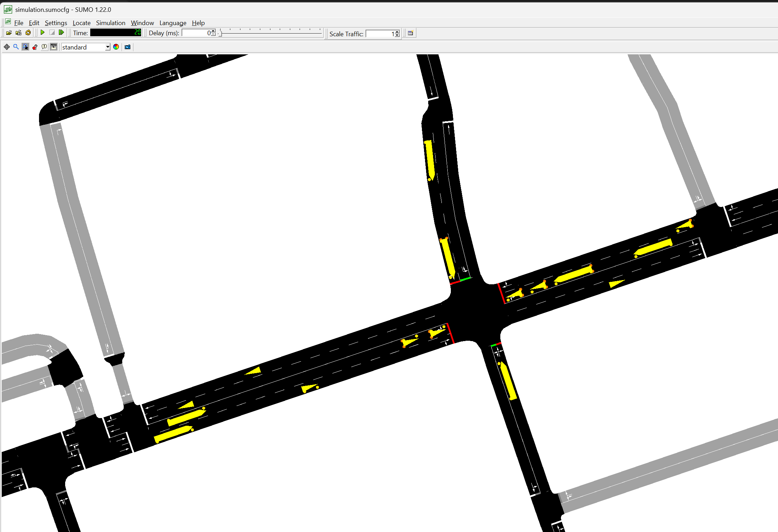Open simulation file icon

click(x=9, y=33)
